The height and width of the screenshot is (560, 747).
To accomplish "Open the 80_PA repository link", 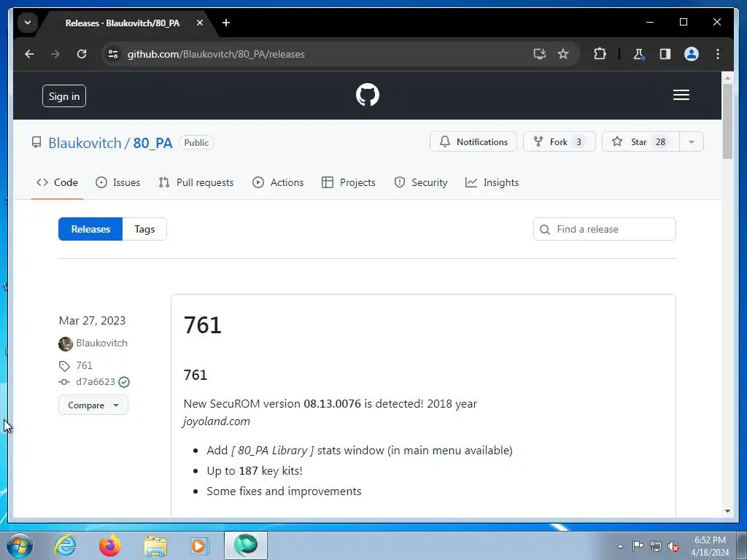I will click(x=152, y=143).
